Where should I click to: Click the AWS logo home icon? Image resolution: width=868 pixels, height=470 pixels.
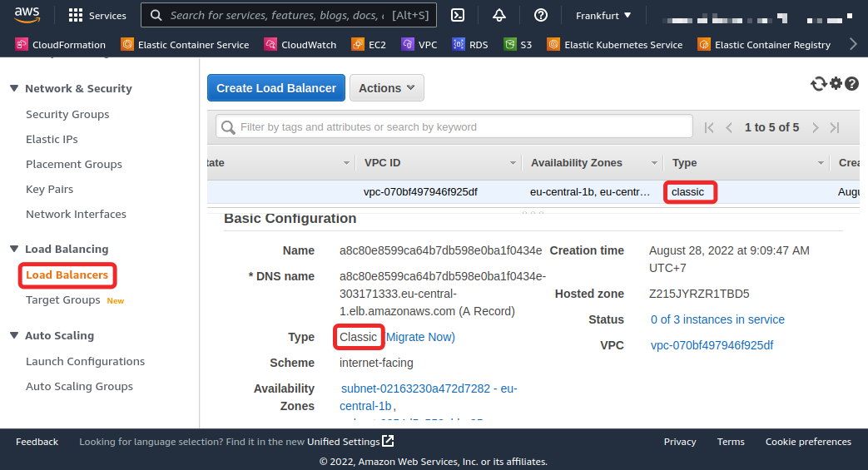(x=27, y=15)
